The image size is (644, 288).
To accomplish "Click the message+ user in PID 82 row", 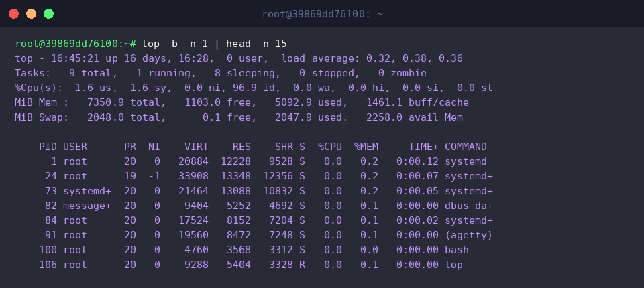I will (x=87, y=206).
